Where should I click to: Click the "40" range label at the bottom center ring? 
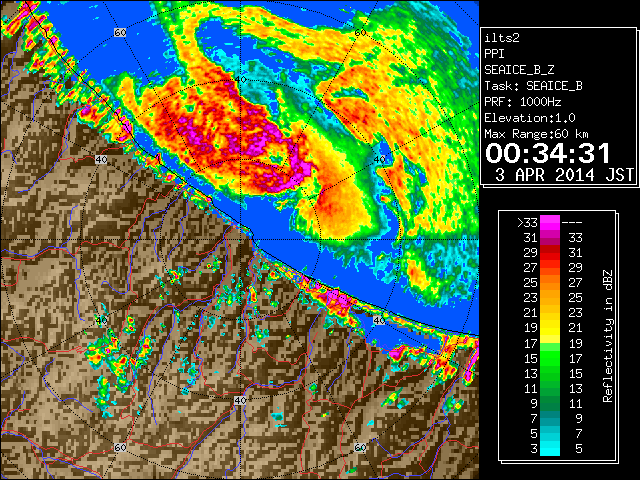pyautogui.click(x=240, y=400)
